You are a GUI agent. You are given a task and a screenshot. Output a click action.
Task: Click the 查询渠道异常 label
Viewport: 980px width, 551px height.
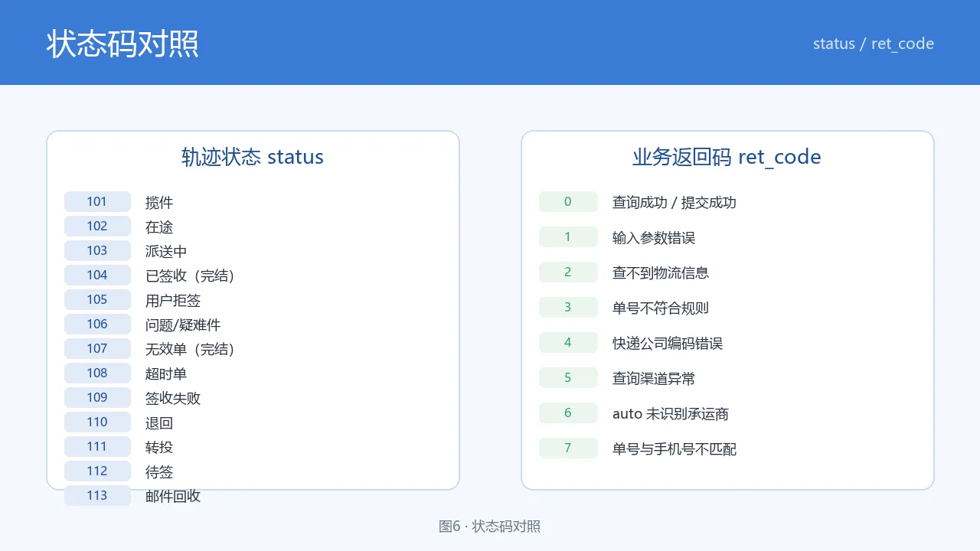click(654, 379)
